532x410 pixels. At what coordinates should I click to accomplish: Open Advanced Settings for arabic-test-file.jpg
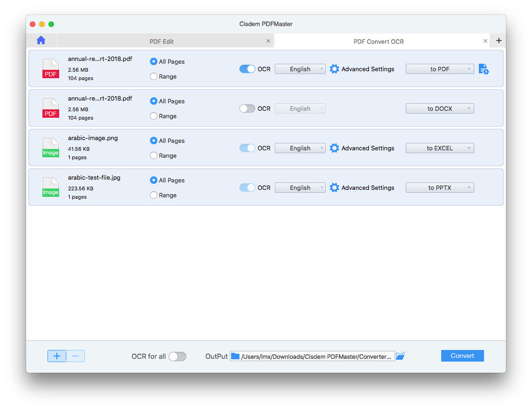click(368, 188)
